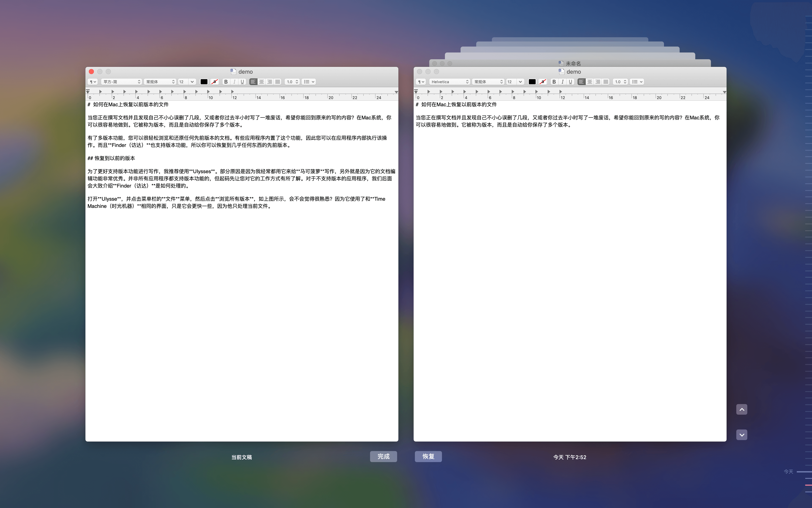Viewport: 812px width, 508px height.
Task: Open the text background color in the current document
Action: click(214, 82)
